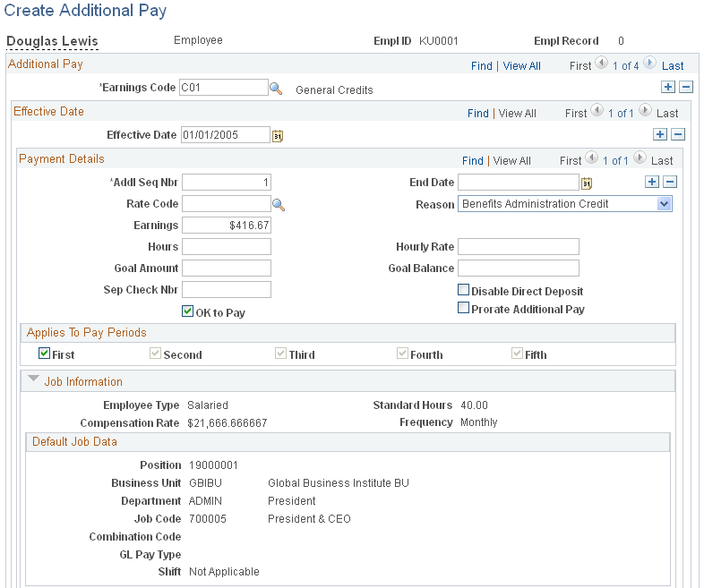Viewport: 704px width, 588px height.
Task: Click in Hourly Rate field
Action: (519, 247)
